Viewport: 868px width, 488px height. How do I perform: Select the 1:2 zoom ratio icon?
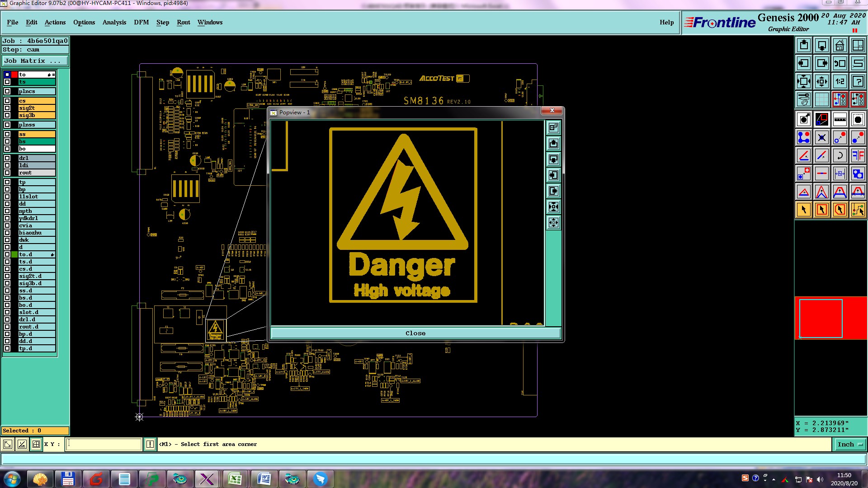click(840, 81)
